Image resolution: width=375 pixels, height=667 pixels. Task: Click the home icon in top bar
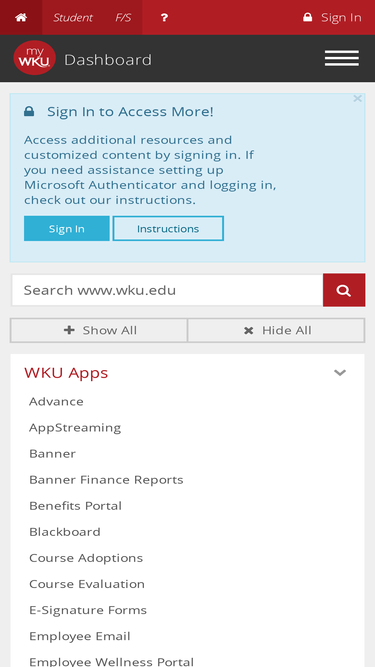(x=21, y=17)
